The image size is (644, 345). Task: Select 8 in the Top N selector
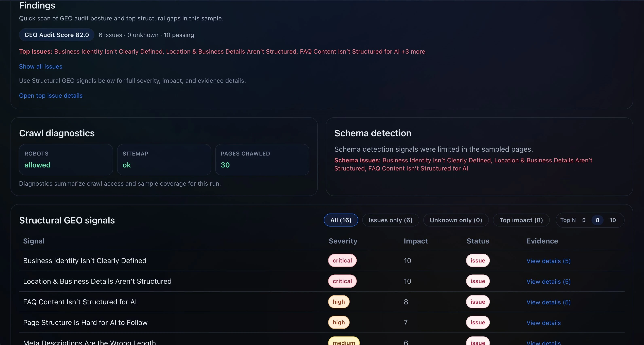click(597, 220)
